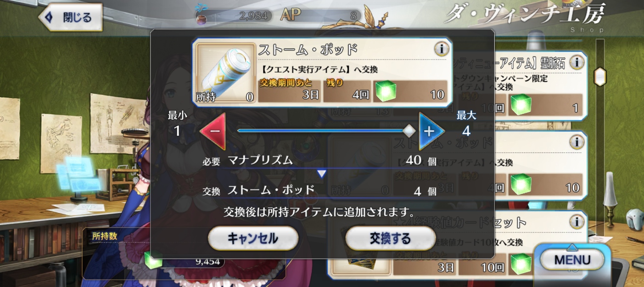644x287 pixels.
Task: Click the blue slider track line
Action: click(322, 131)
